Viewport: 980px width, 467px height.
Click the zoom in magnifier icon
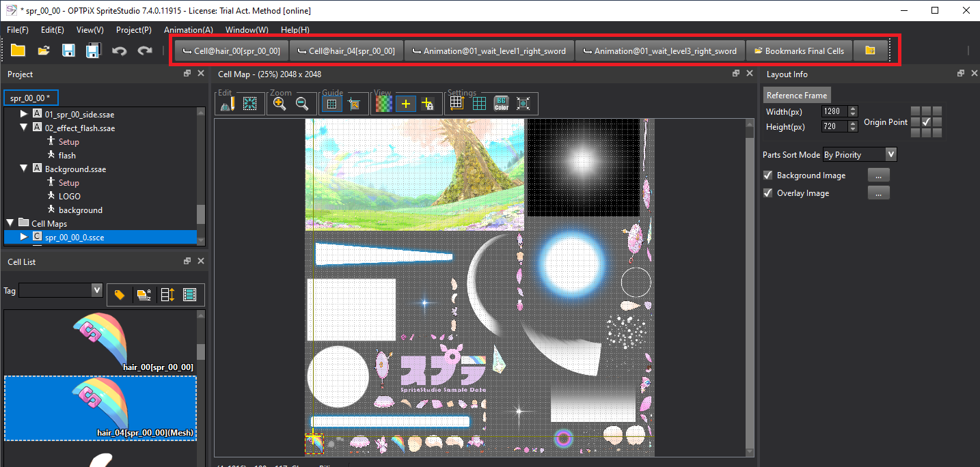[280, 104]
